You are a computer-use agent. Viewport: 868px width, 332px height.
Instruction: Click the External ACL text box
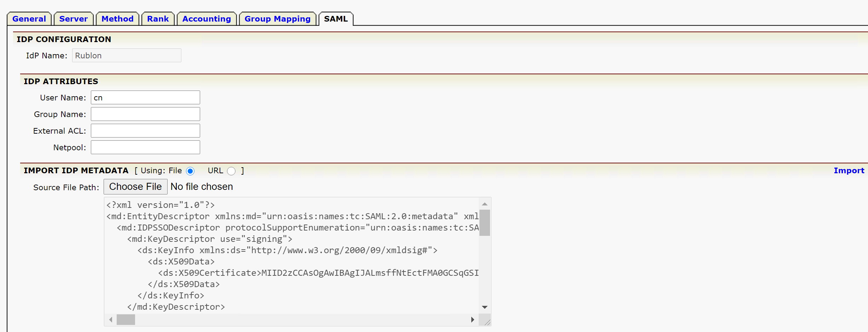coord(145,131)
